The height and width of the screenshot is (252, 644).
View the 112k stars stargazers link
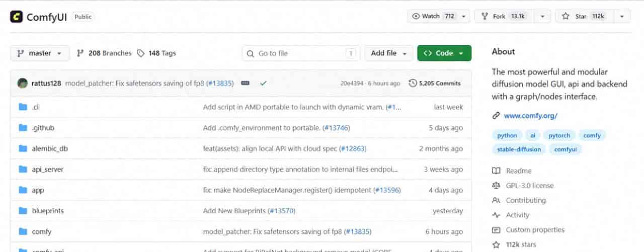click(515, 244)
